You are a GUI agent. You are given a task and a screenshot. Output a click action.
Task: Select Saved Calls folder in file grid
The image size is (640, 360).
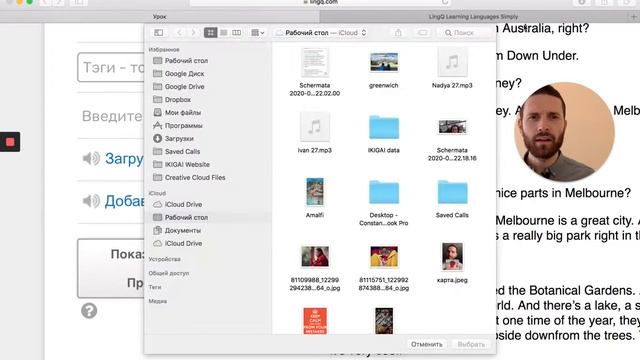click(x=452, y=198)
